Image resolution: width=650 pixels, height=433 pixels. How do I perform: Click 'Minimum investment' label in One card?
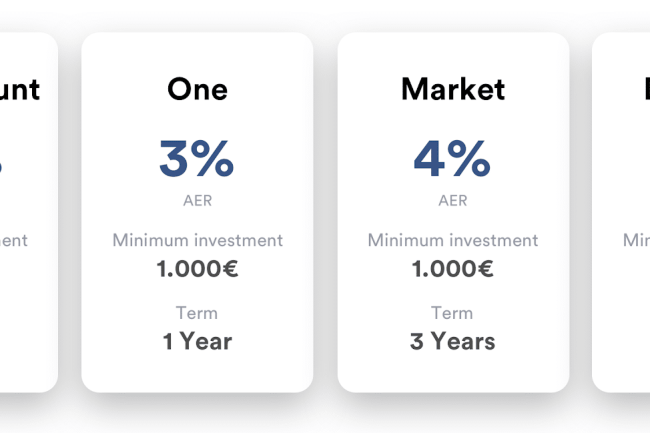pos(197,240)
